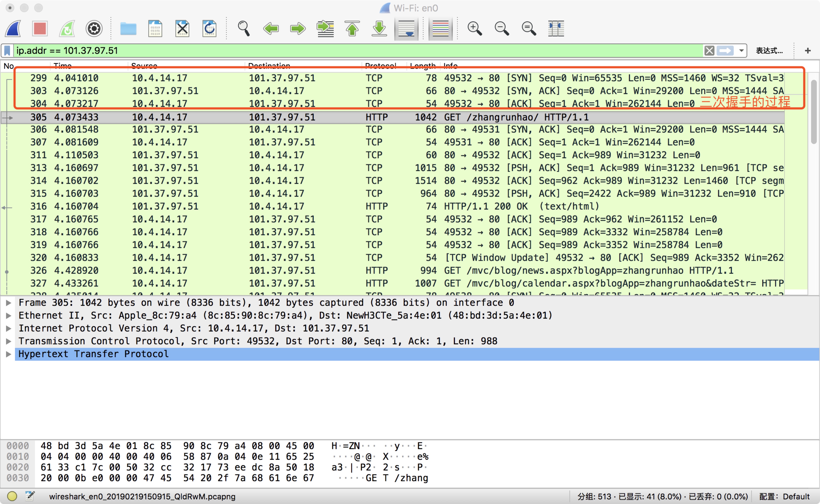The width and height of the screenshot is (820, 504).
Task: Sort by the Destination column header
Action: 303,66
